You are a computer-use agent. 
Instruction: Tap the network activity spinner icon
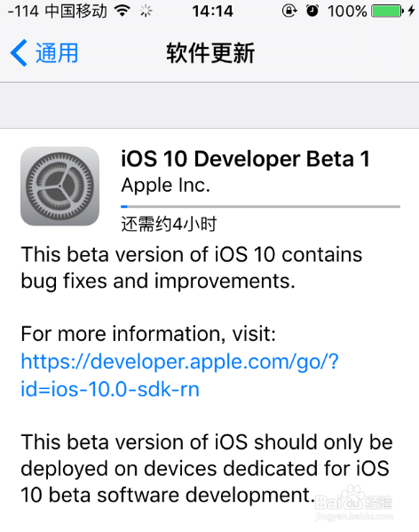click(x=146, y=11)
